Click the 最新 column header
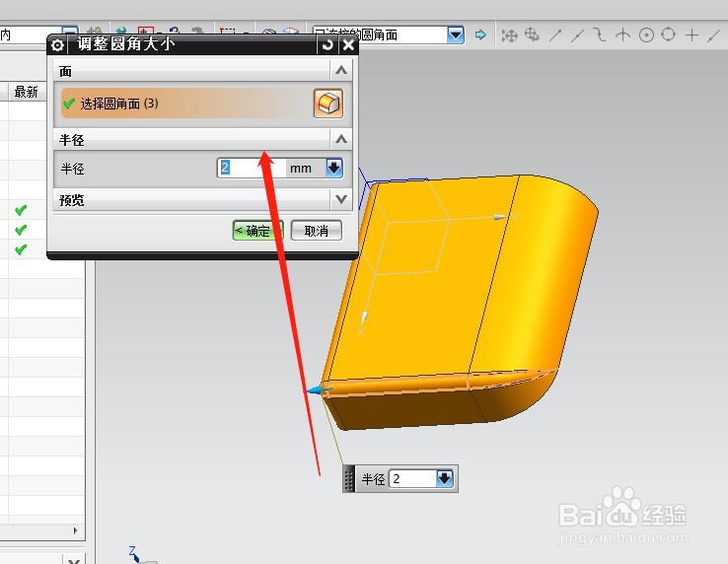Viewport: 728px width, 564px height. [26, 92]
